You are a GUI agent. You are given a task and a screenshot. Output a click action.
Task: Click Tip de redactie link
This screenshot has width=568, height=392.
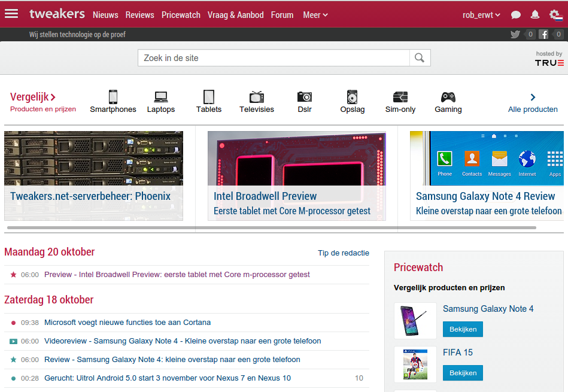click(344, 253)
